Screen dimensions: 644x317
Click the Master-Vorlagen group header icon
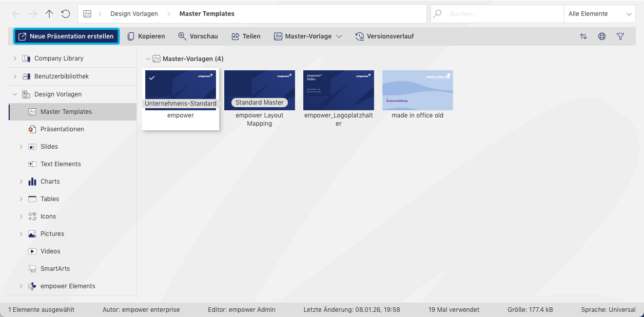click(157, 59)
